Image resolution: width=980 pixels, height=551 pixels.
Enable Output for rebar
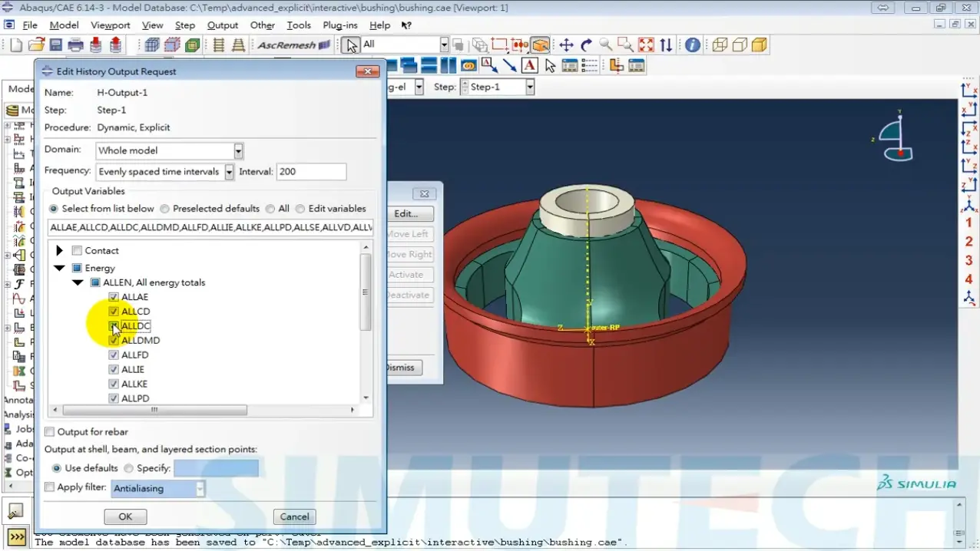click(50, 432)
